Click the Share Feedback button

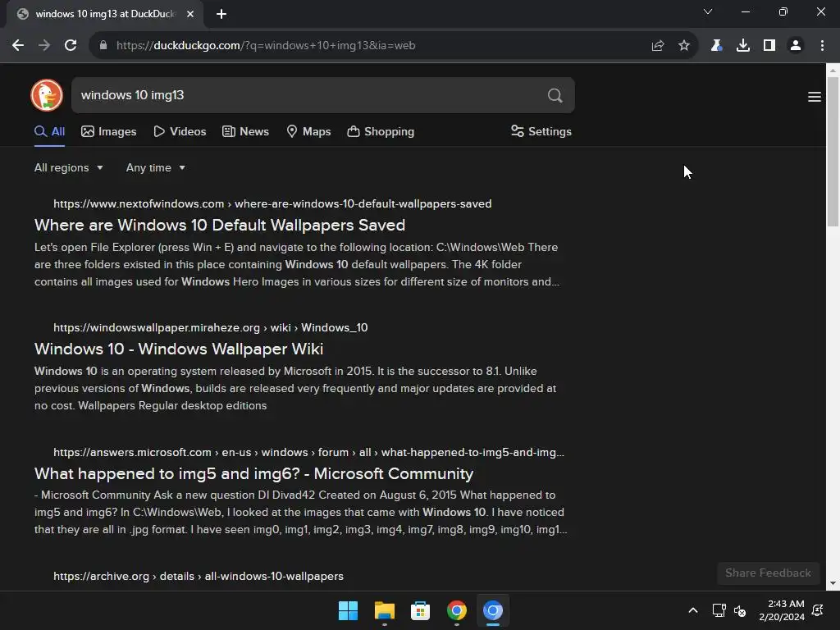(x=768, y=573)
